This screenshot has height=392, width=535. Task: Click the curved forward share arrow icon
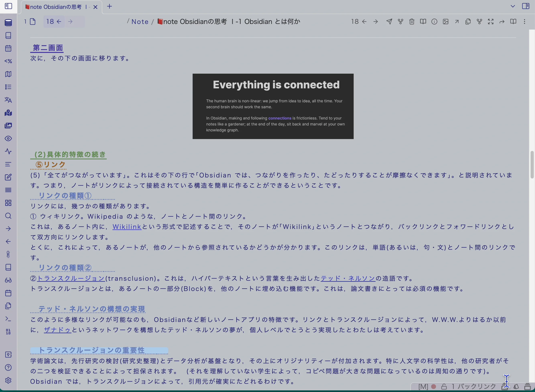(502, 22)
